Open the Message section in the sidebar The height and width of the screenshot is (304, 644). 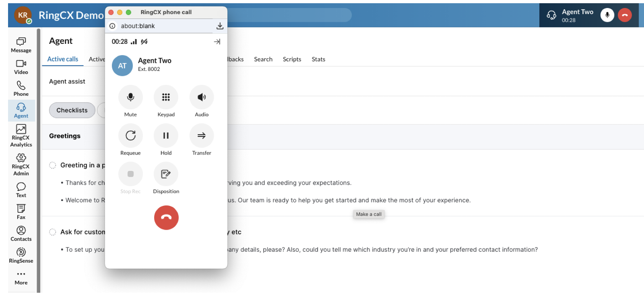pos(21,45)
